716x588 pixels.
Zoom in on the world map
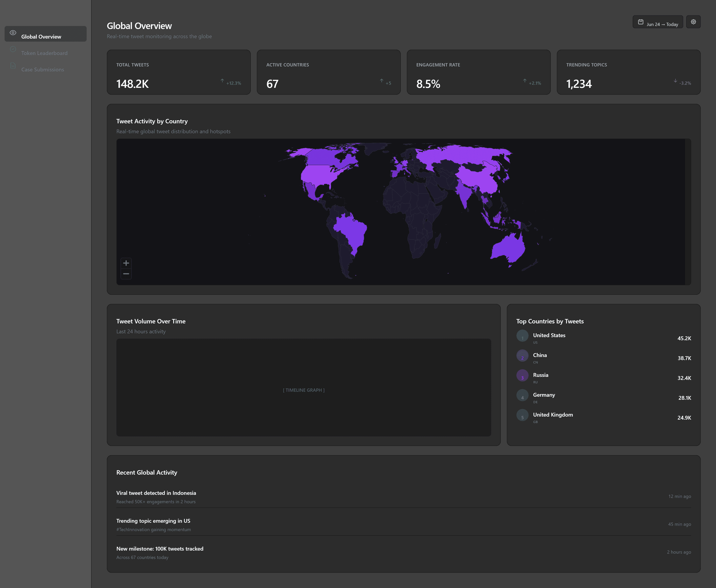pyautogui.click(x=126, y=263)
